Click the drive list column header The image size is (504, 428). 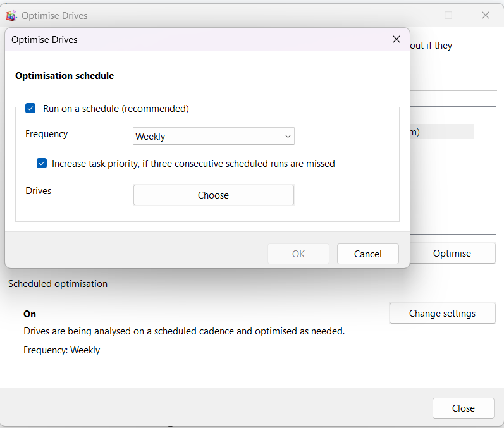point(441,115)
